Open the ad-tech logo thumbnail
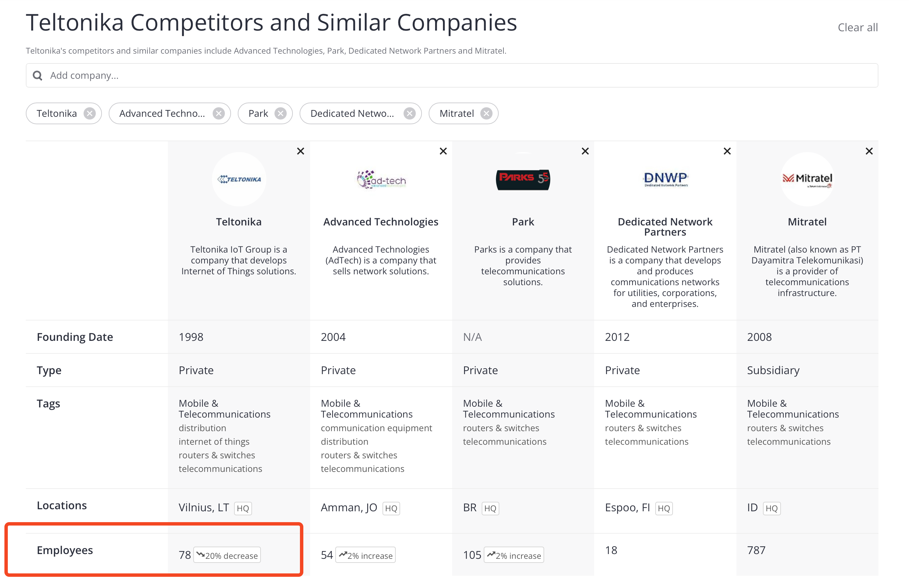The height and width of the screenshot is (588, 909). pos(381,180)
